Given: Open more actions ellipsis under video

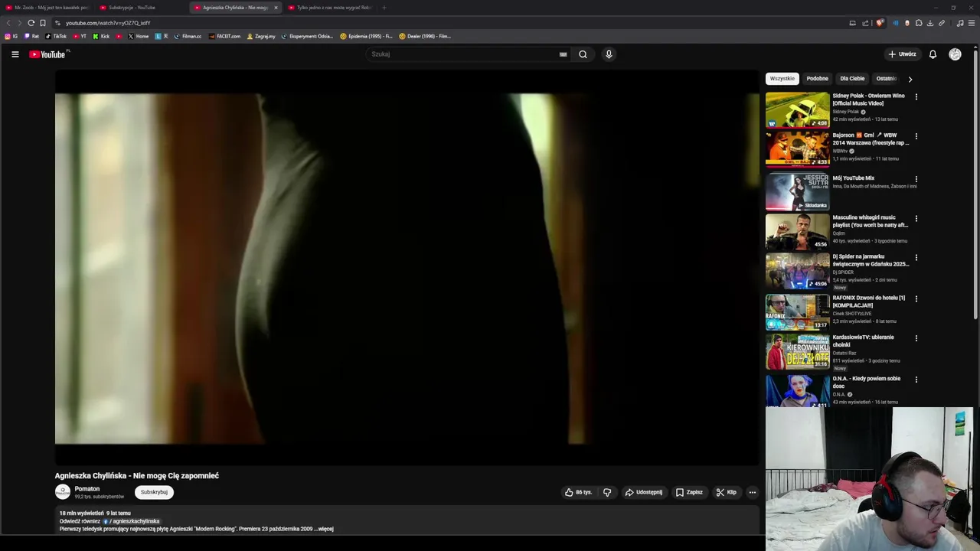Looking at the screenshot, I should (x=753, y=492).
